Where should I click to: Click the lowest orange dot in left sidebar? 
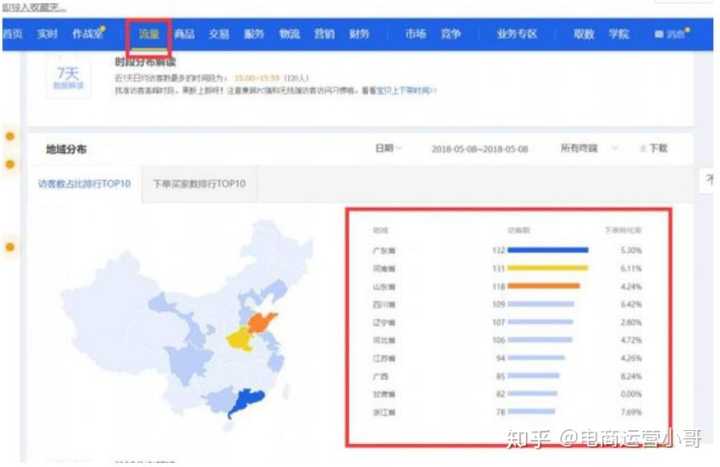click(x=10, y=246)
